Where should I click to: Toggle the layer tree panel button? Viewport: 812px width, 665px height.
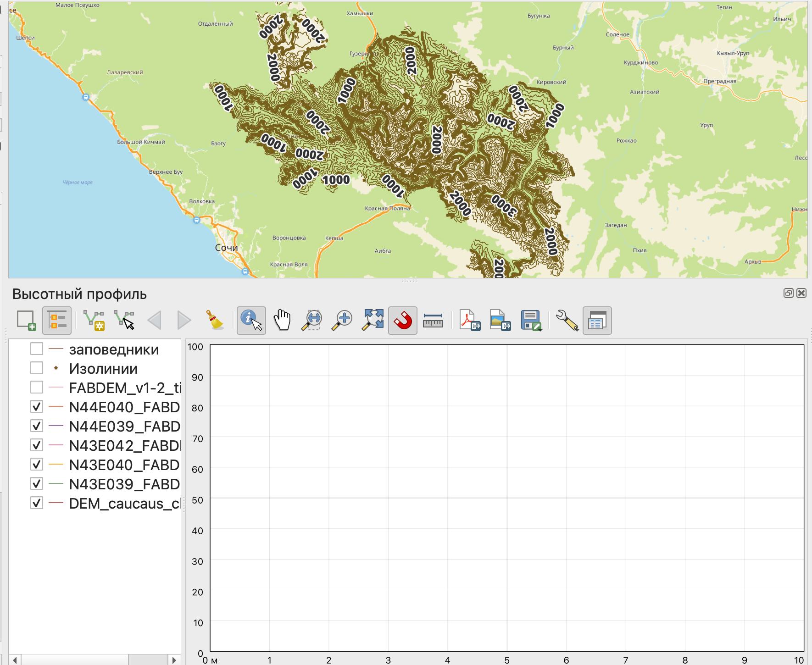click(x=57, y=320)
